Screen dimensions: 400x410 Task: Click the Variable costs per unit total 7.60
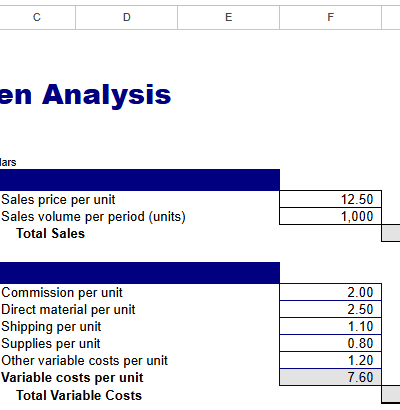[330, 377]
